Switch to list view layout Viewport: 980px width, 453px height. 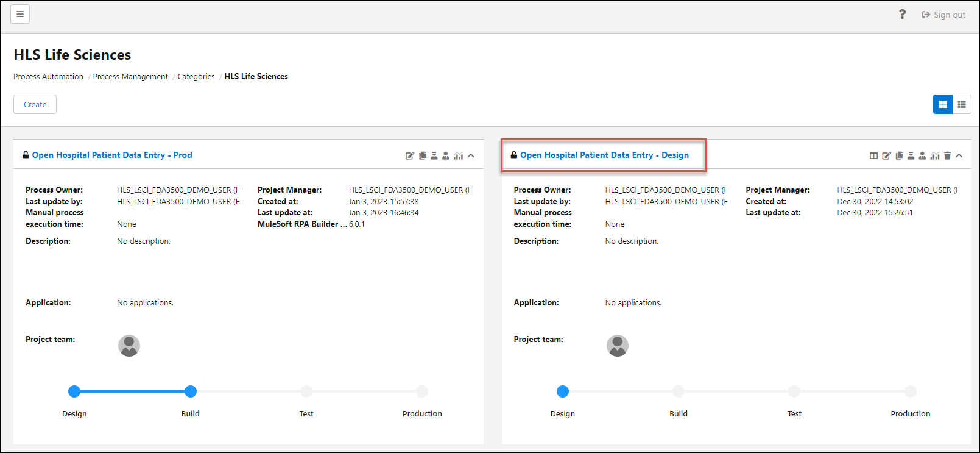click(962, 104)
